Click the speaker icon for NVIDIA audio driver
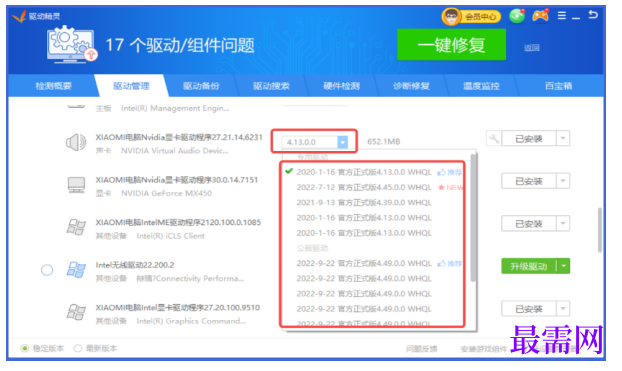This screenshot has width=622, height=371. tap(76, 142)
